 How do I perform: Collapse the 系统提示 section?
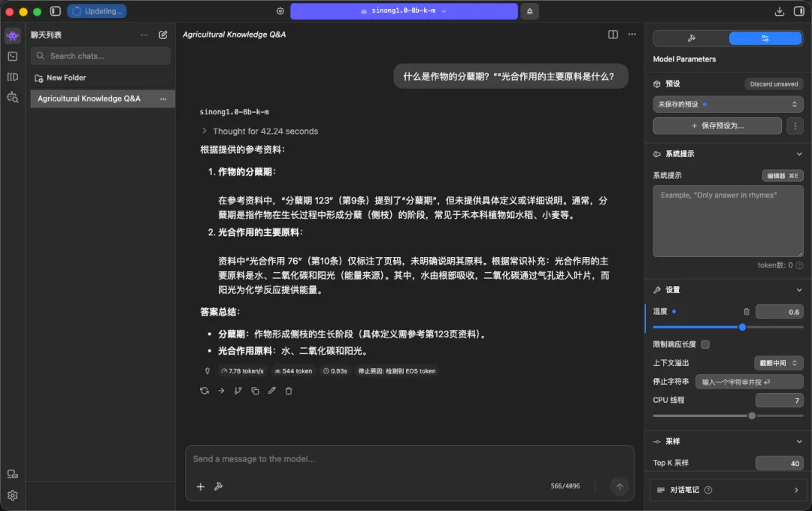coord(799,154)
